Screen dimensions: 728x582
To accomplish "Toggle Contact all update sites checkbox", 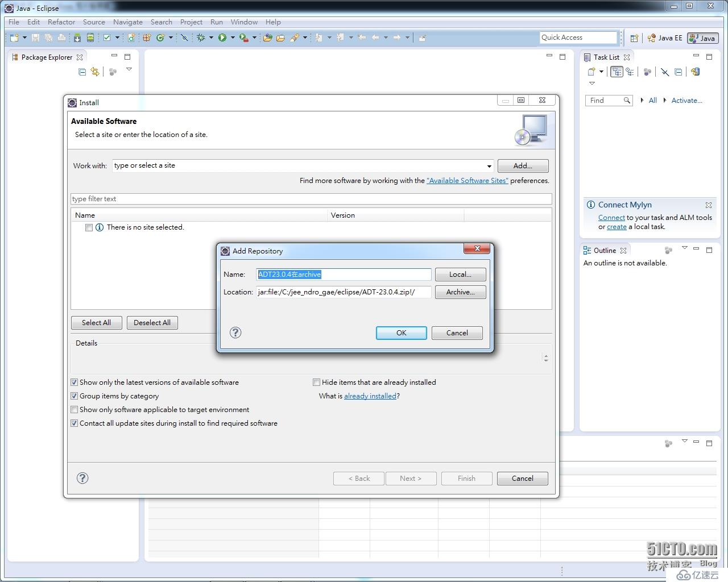I will click(74, 423).
